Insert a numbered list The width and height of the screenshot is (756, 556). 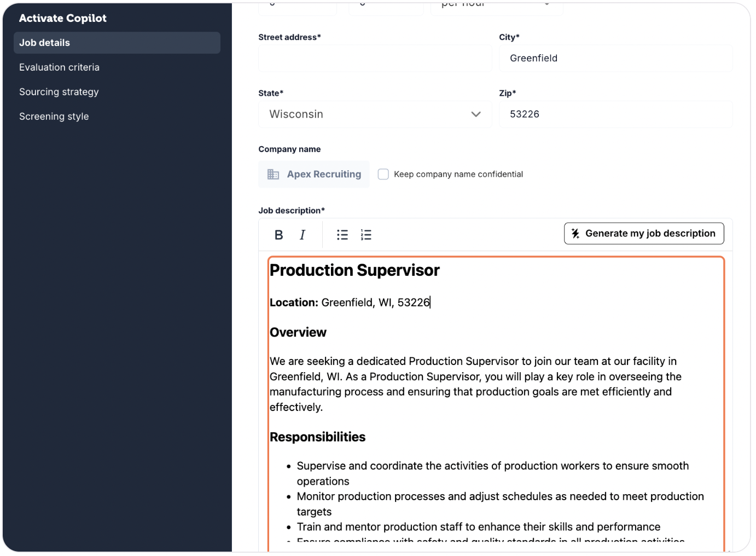point(366,235)
